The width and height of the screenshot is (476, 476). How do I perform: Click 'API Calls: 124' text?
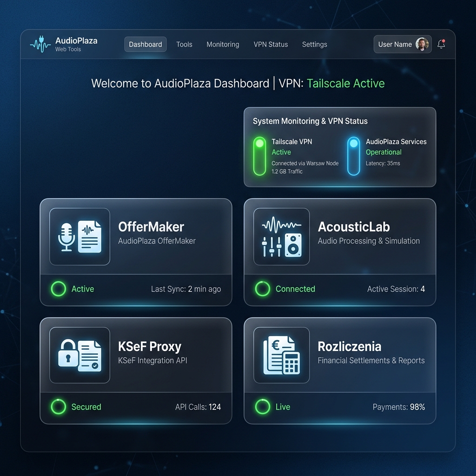coord(198,407)
